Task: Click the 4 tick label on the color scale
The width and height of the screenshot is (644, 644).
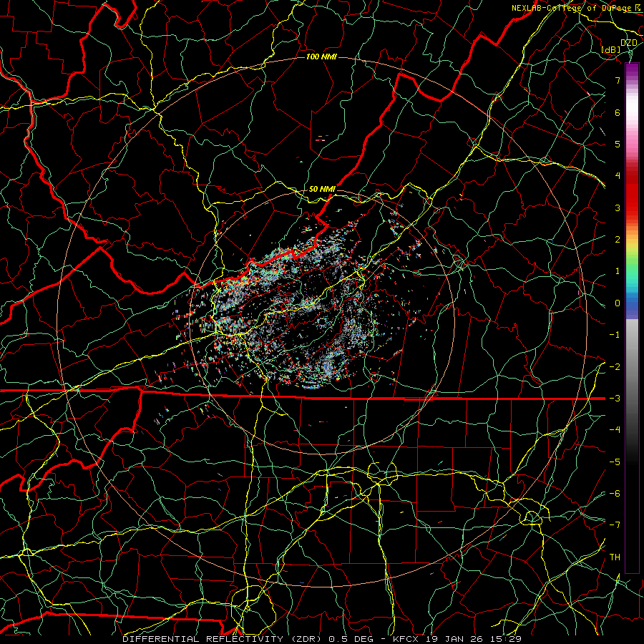Action: [x=618, y=176]
